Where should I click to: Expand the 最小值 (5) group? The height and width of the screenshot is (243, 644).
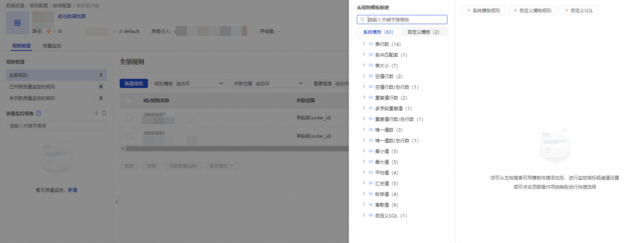364,151
